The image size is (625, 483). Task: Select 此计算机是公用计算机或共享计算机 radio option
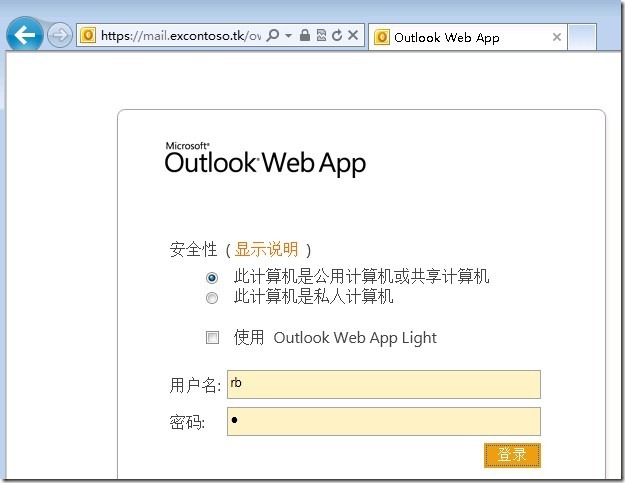pyautogui.click(x=211, y=278)
